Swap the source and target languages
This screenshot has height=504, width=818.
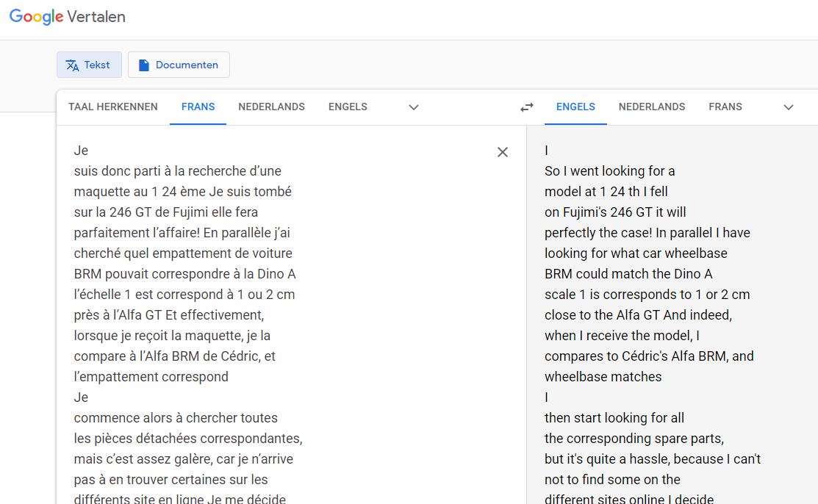click(527, 107)
